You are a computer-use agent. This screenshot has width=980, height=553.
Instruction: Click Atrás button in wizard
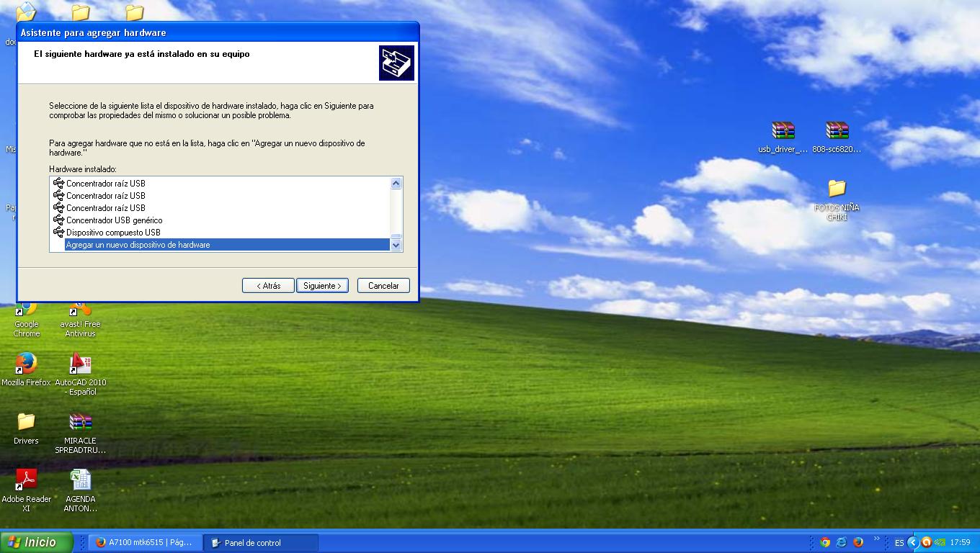(268, 286)
